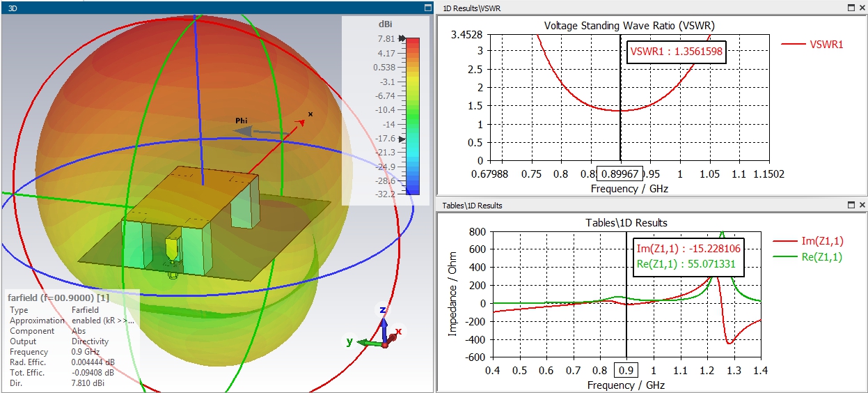Close the Tables\1D Results window
Screen dimensions: 868x393
click(x=862, y=206)
